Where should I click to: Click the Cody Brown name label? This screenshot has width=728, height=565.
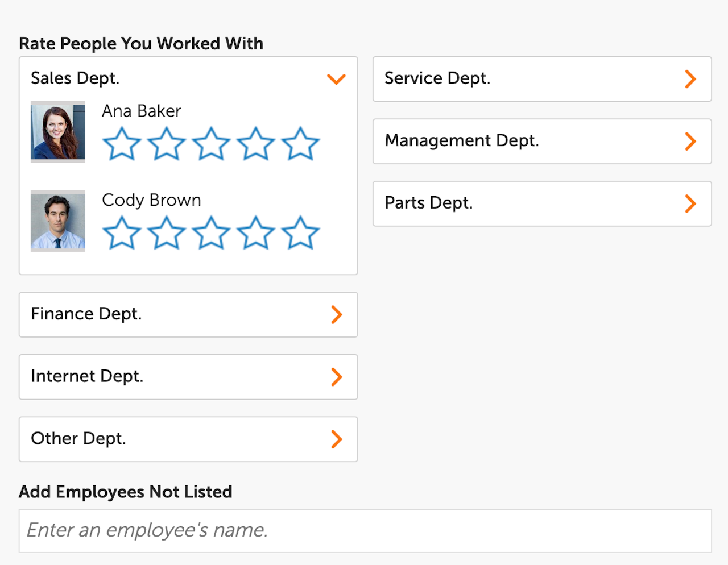(x=151, y=200)
